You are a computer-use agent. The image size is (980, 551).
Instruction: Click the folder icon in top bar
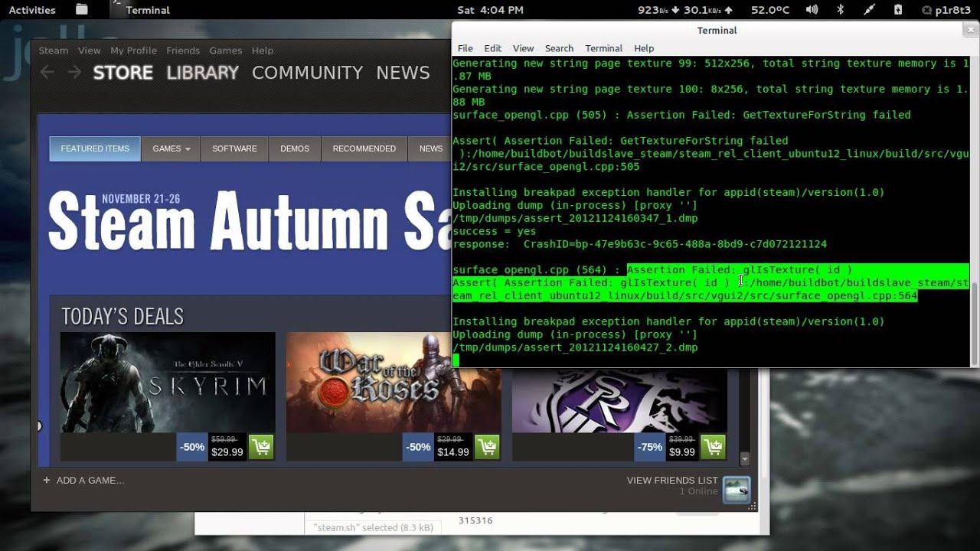(x=82, y=10)
